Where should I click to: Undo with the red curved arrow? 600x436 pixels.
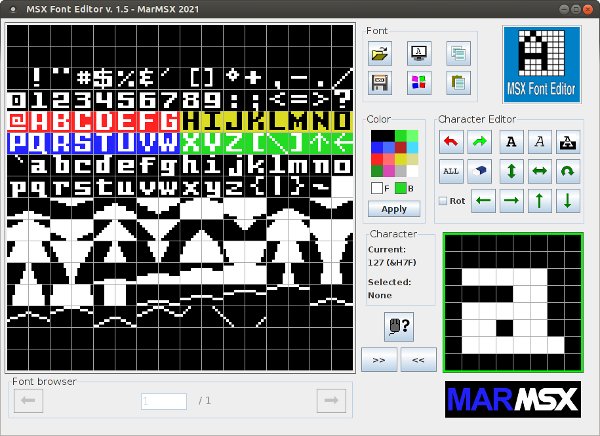(451, 142)
